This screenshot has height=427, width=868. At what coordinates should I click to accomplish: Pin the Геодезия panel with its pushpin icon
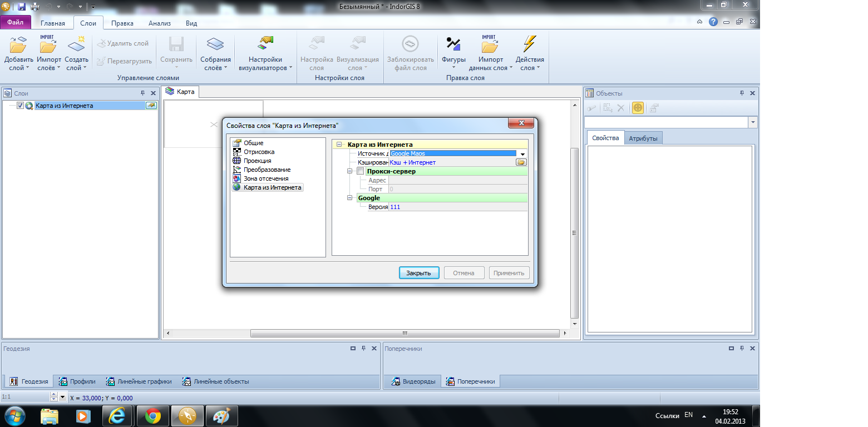click(363, 349)
